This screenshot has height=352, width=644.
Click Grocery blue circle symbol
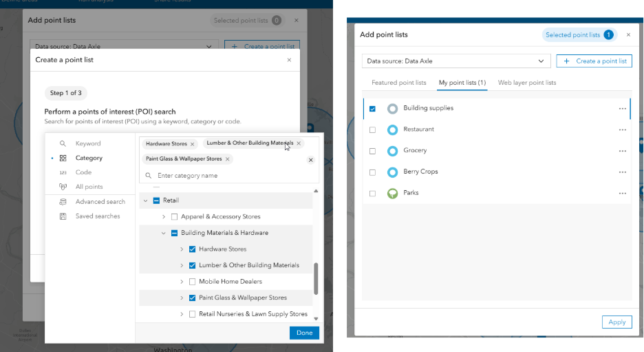[x=393, y=151]
